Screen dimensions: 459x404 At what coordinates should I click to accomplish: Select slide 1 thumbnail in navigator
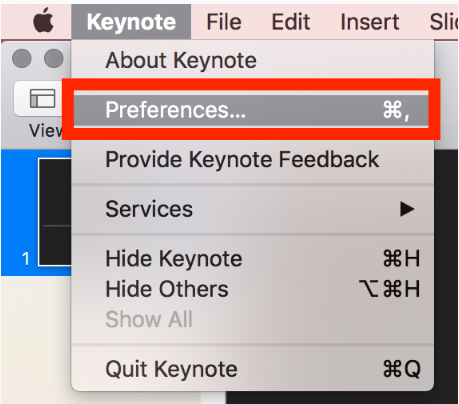click(55, 212)
